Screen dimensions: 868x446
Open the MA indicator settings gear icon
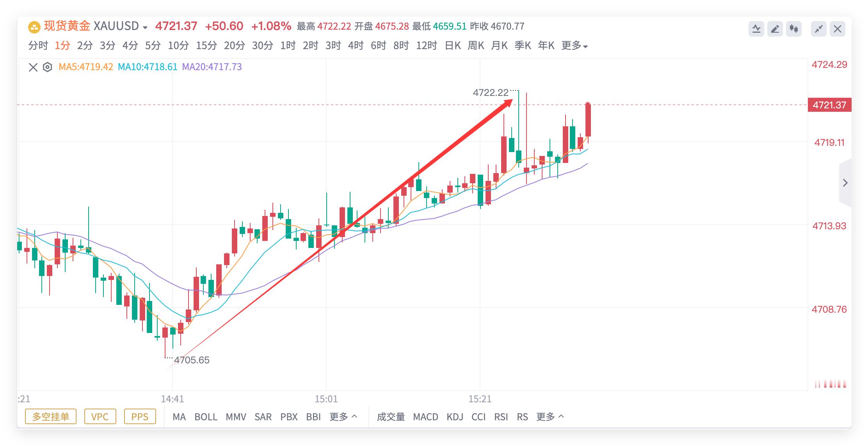pyautogui.click(x=47, y=67)
